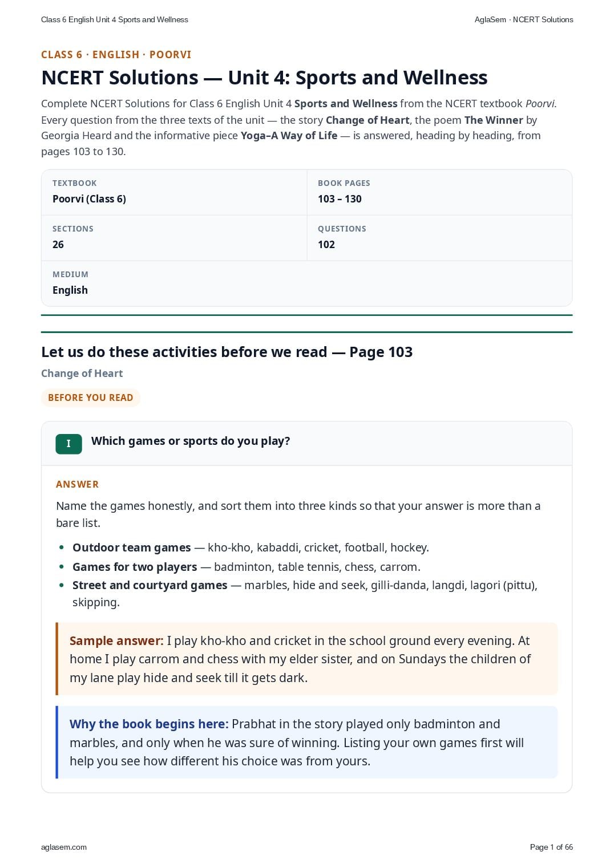Click the ANSWER label
The width and height of the screenshot is (614, 868).
(78, 484)
